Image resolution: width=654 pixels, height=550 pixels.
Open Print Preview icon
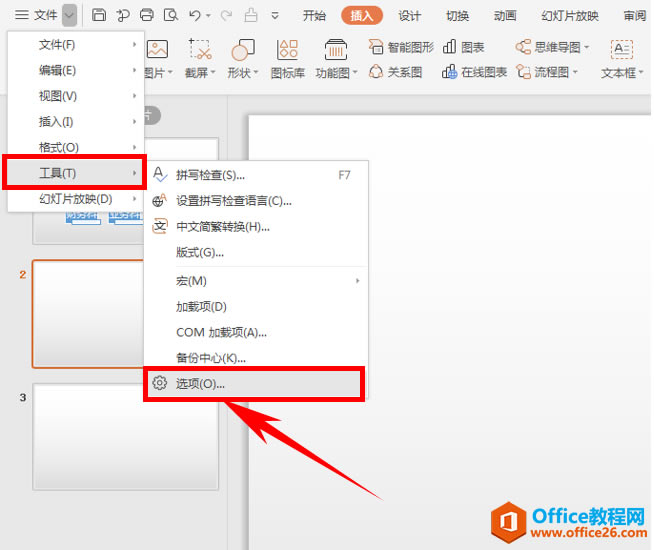click(x=171, y=15)
